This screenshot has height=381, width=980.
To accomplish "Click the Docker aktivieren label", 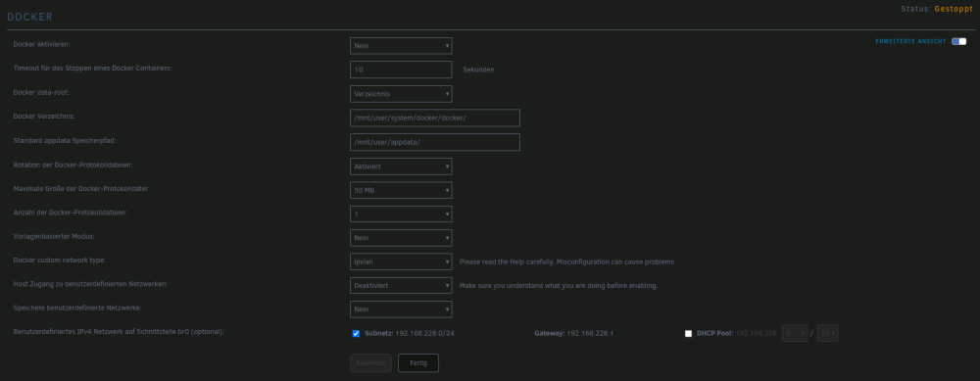I will (43, 44).
